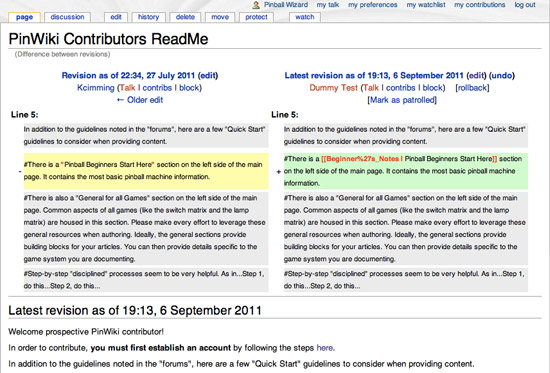Open the edit tab
The width and height of the screenshot is (550, 373).
coord(116,17)
